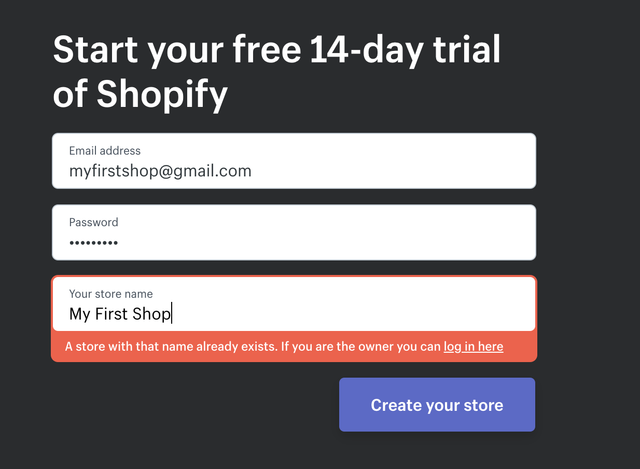Click the Email address input field

(293, 161)
